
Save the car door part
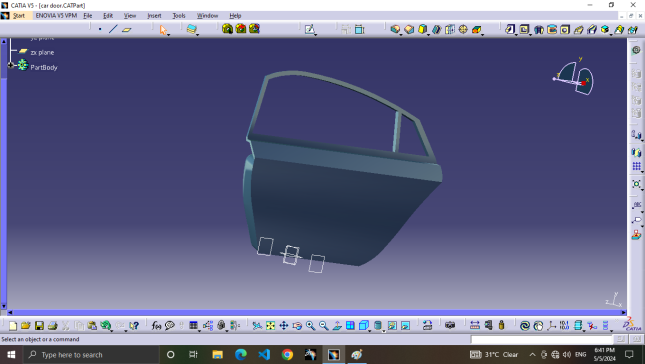tap(39, 326)
